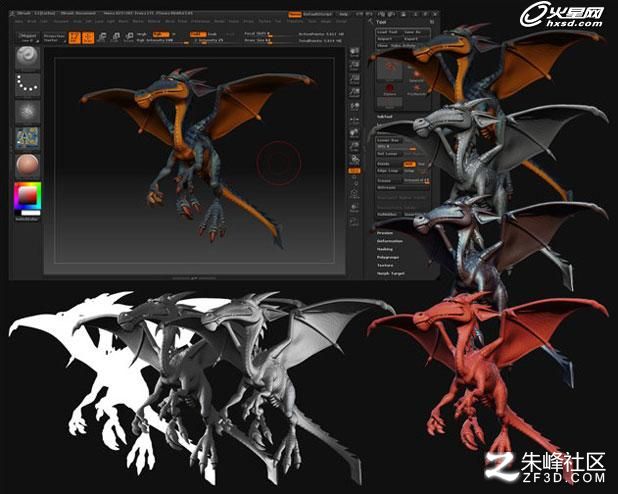The width and height of the screenshot is (618, 494).
Task: Expand the Subtool sub-palette
Action: pyautogui.click(x=384, y=117)
